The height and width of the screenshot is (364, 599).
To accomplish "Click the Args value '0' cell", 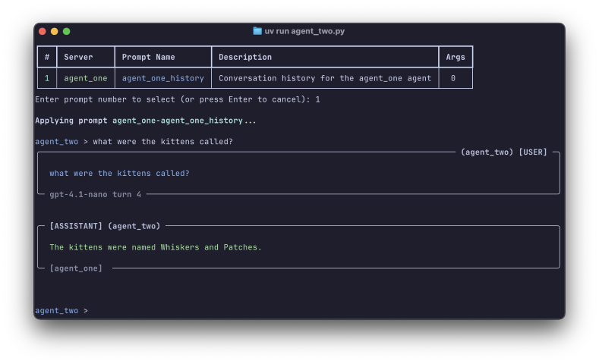I will [453, 78].
